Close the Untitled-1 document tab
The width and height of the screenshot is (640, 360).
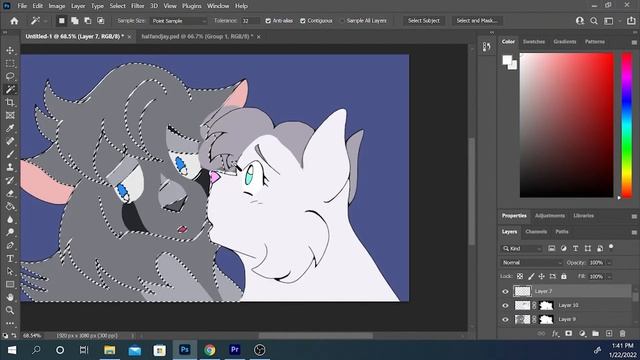click(x=129, y=37)
